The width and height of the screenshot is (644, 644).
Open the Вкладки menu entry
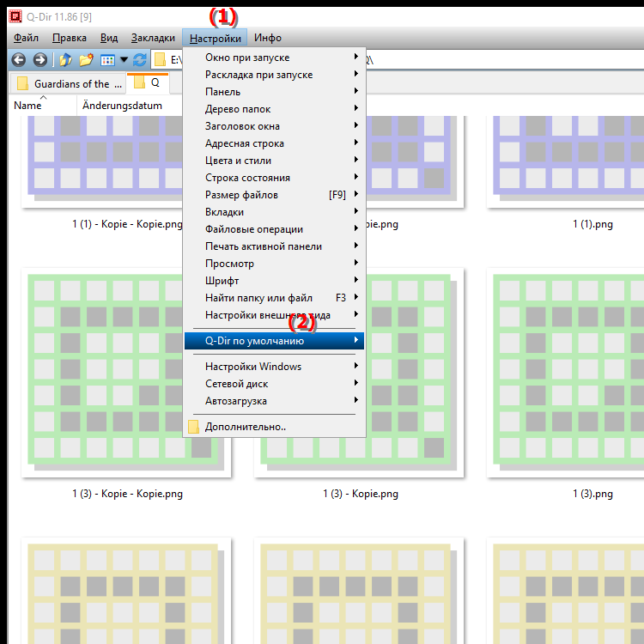[x=275, y=212]
